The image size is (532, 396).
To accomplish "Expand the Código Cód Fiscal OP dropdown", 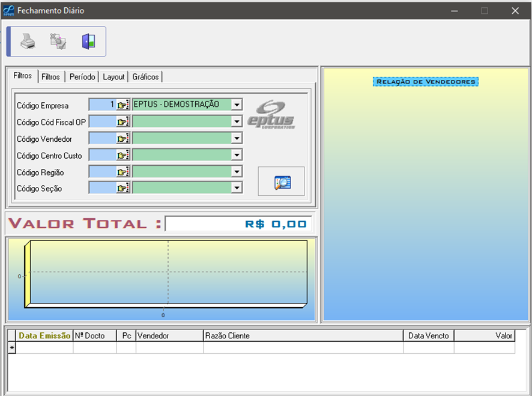I will [x=237, y=121].
